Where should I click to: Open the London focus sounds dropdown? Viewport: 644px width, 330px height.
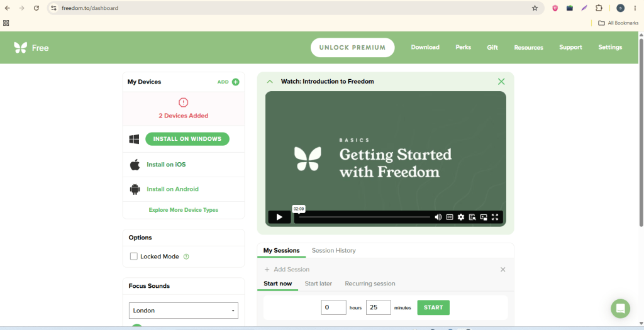coord(183,311)
